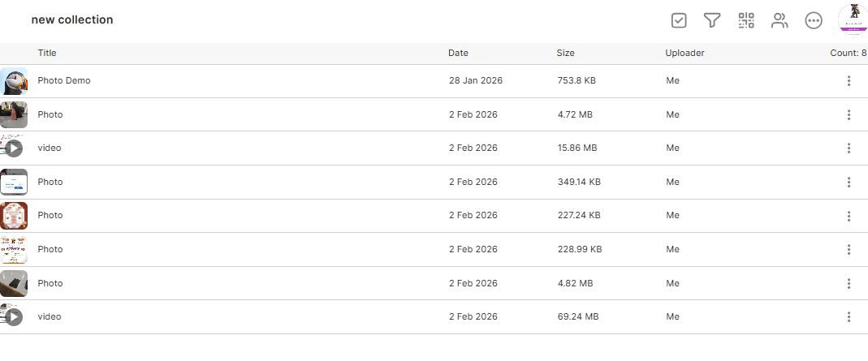The width and height of the screenshot is (868, 361).
Task: Open the profile avatar menu
Action: pyautogui.click(x=853, y=19)
